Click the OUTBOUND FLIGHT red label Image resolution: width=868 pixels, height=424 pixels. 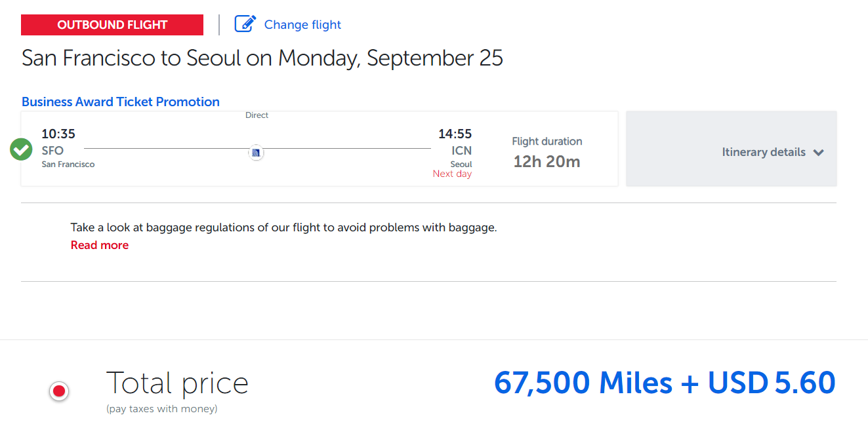(x=112, y=25)
